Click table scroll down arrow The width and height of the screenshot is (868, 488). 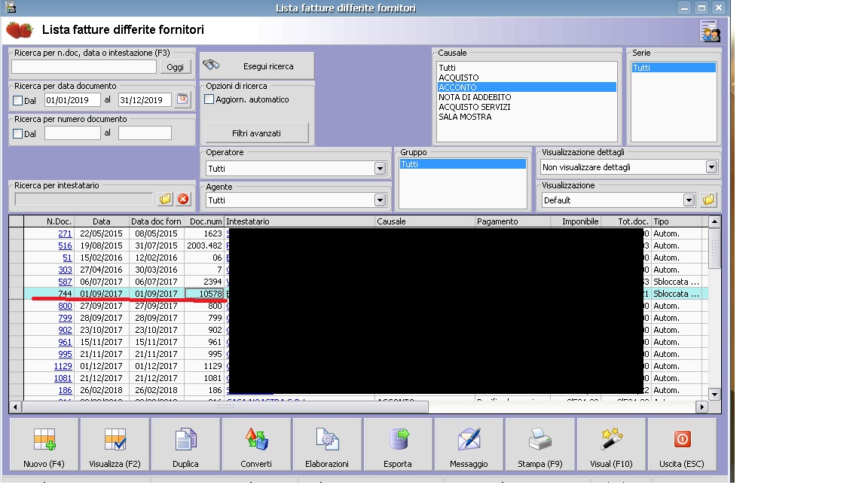[714, 395]
